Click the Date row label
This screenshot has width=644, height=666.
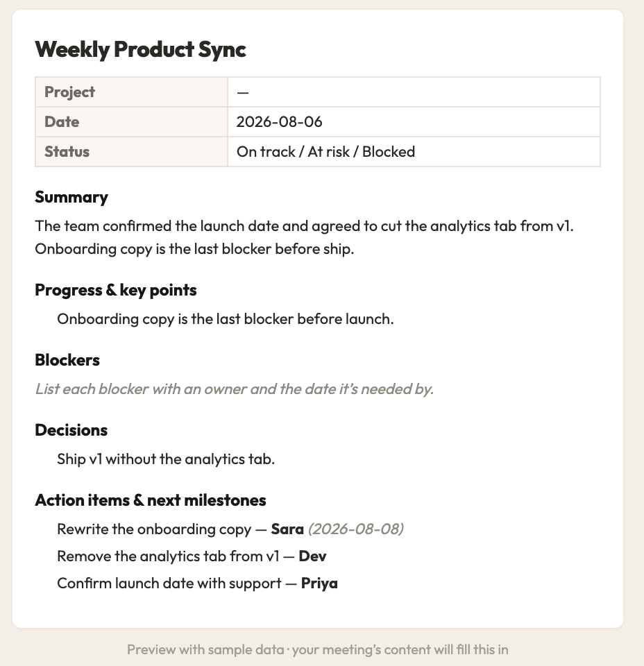pos(62,122)
